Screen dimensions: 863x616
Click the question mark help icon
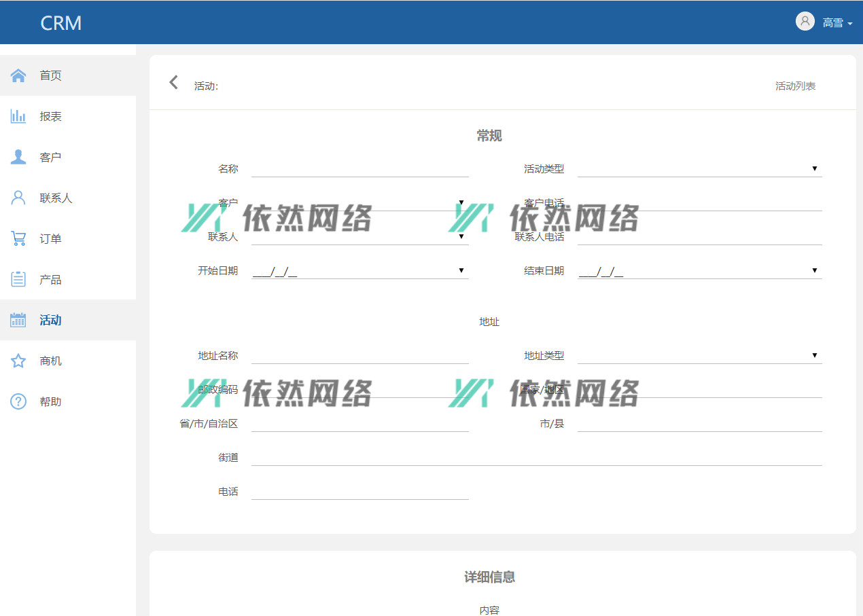18,401
